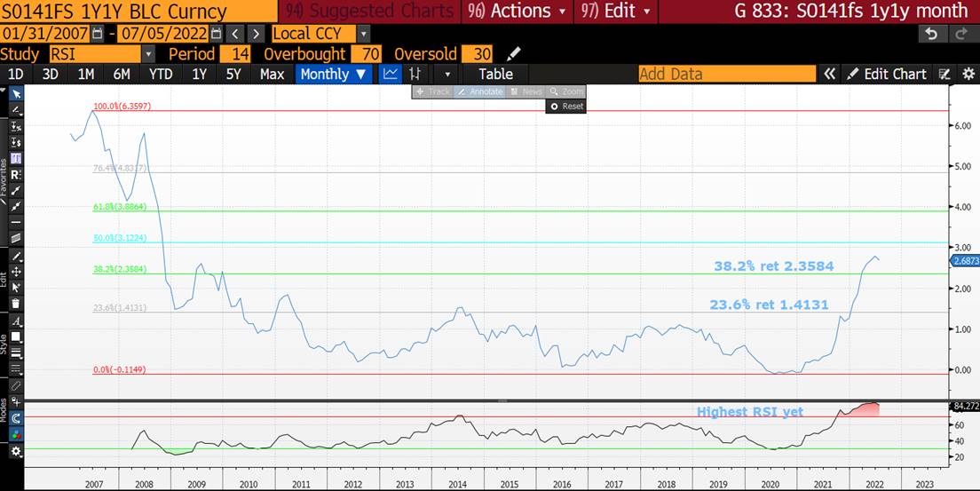This screenshot has width=980, height=491.
Task: Select the line drawing tool under pointer
Action: coord(16,110)
